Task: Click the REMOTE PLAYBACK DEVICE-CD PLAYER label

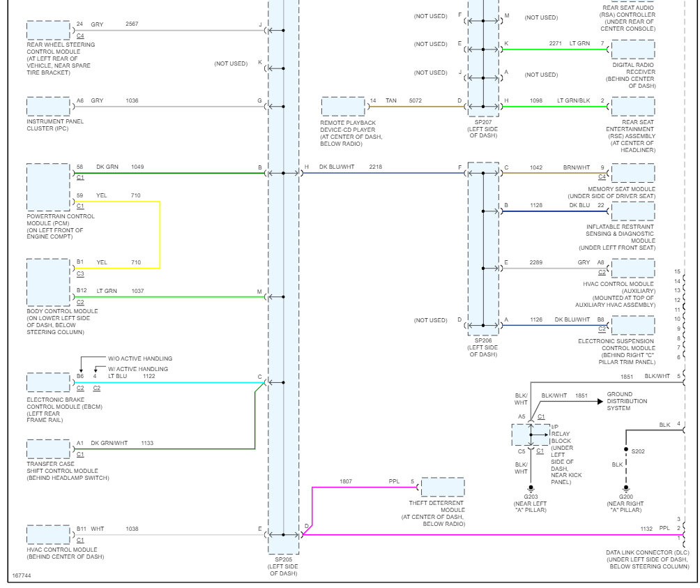Action: (351, 133)
